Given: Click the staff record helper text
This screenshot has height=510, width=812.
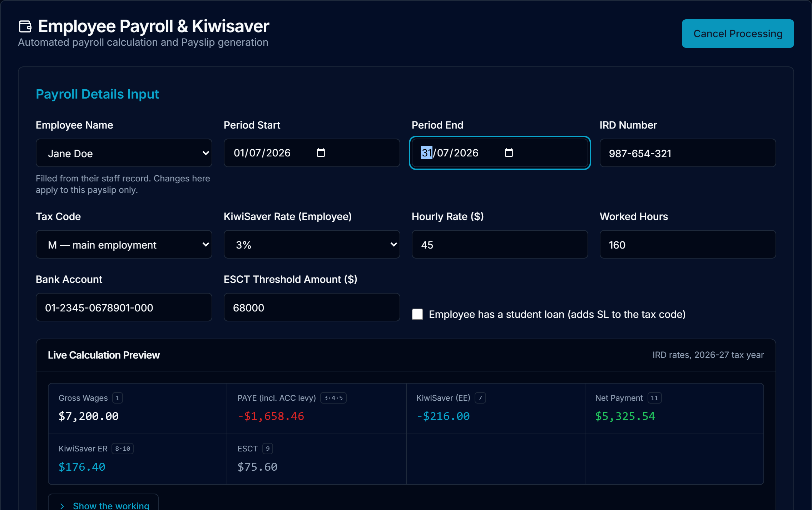Looking at the screenshot, I should pos(123,184).
